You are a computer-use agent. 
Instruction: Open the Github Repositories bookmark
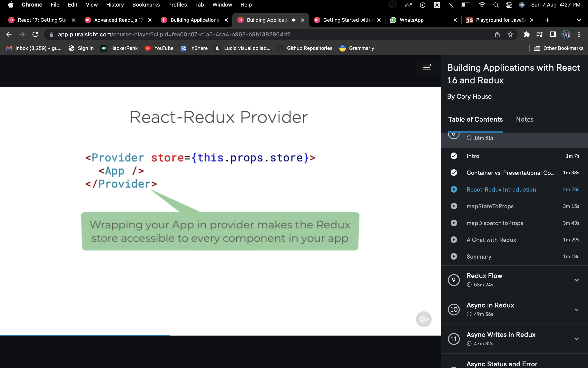(x=305, y=48)
